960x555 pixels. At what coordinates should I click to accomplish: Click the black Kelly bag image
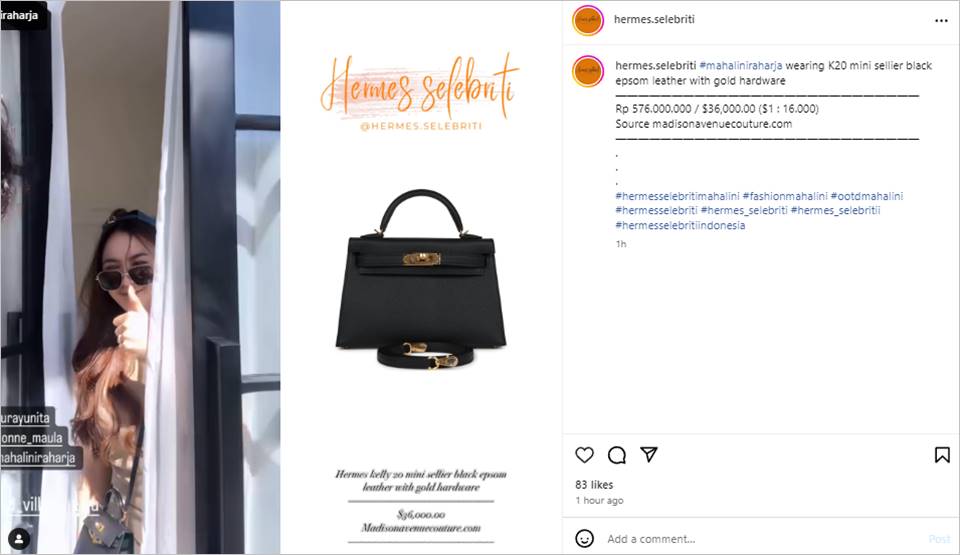coord(421,279)
